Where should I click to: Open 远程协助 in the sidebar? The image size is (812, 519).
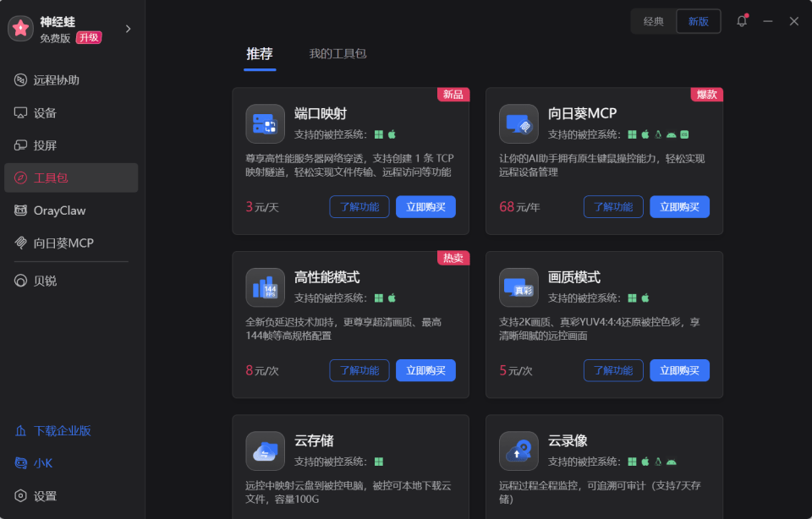(71, 80)
